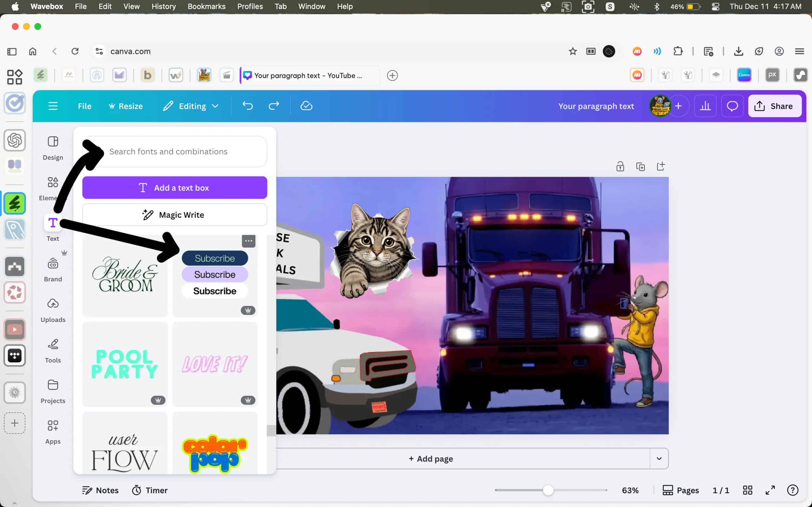The image size is (812, 507).
Task: Click the Add a text box button
Action: (x=174, y=188)
